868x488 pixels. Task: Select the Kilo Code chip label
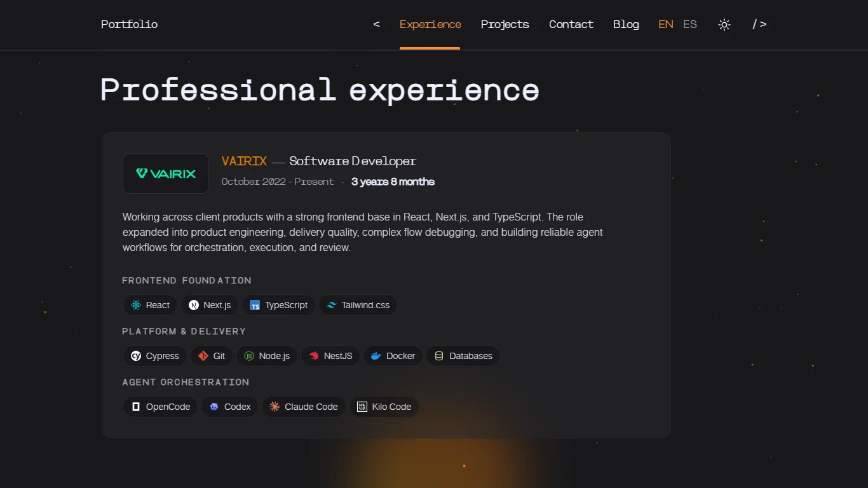(392, 407)
